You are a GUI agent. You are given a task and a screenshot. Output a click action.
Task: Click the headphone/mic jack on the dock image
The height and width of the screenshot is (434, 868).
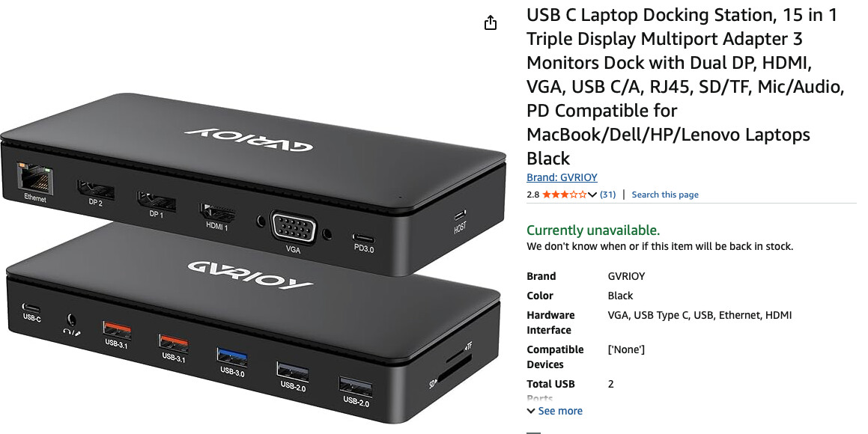[71, 320]
